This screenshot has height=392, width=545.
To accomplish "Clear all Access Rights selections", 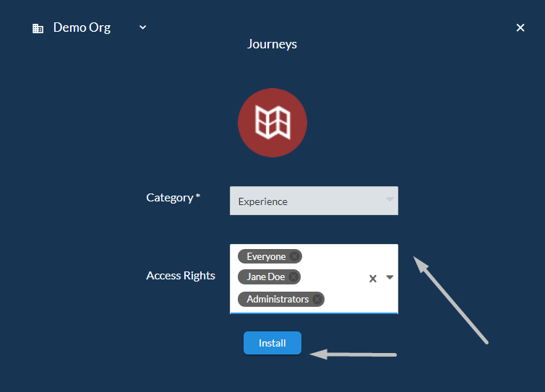I will 372,279.
